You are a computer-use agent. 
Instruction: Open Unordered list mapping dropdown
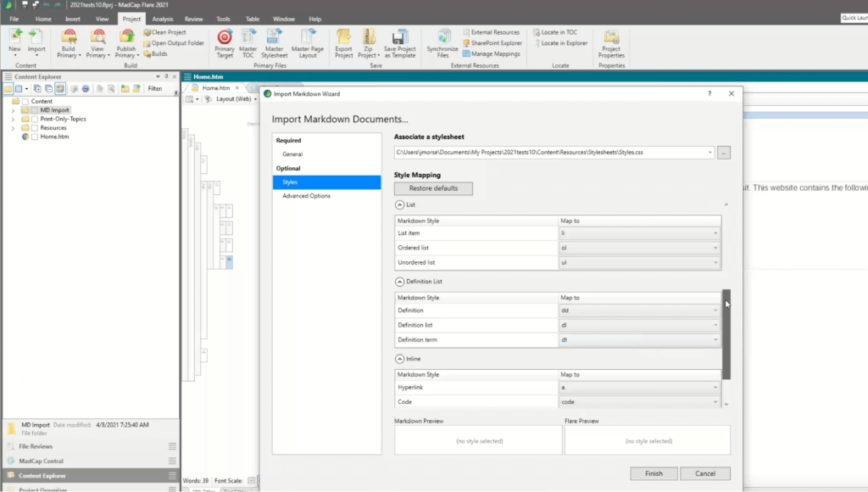(715, 263)
